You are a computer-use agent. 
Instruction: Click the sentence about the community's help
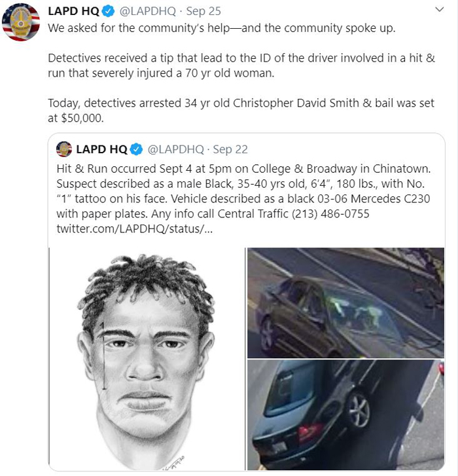click(x=222, y=28)
